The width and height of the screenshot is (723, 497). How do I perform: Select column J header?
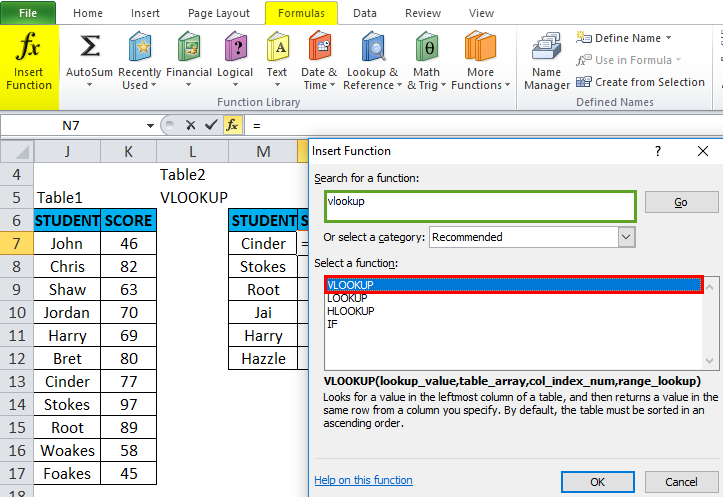pyautogui.click(x=67, y=152)
